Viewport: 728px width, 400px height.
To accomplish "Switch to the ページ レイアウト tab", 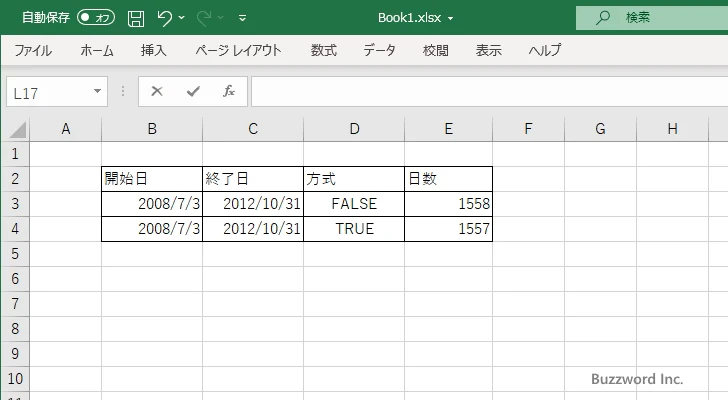I will coord(238,50).
